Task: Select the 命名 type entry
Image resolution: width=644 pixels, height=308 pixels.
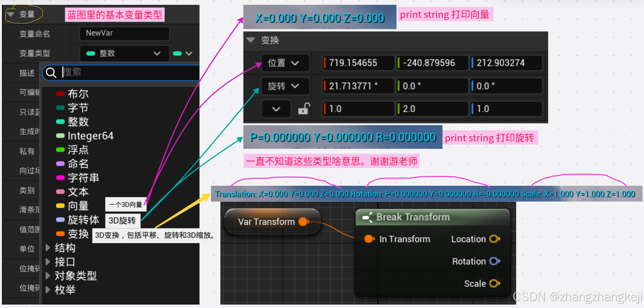Action: point(78,163)
